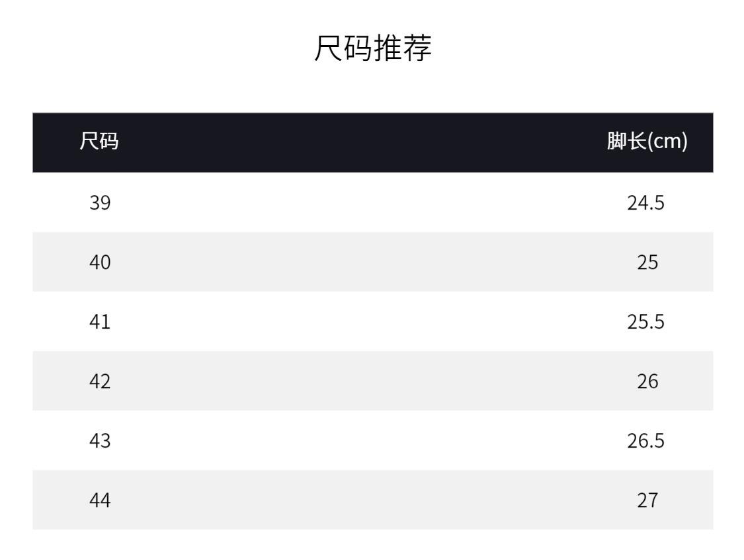Screen dimensions: 744x560
Task: Click the 25 foot length value
Action: coord(647,262)
